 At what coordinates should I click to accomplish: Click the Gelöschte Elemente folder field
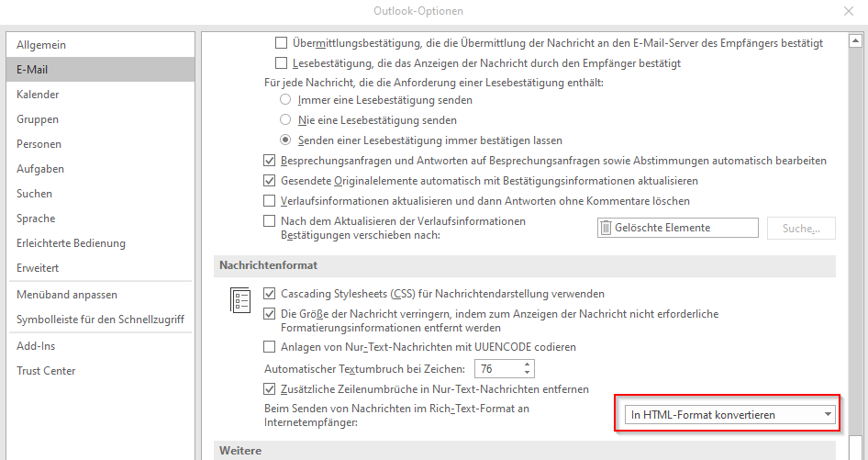pyautogui.click(x=677, y=228)
